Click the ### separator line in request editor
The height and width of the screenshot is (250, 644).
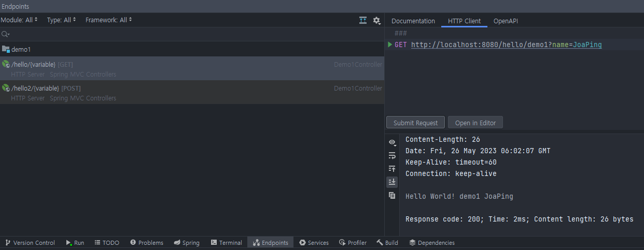[x=401, y=34]
